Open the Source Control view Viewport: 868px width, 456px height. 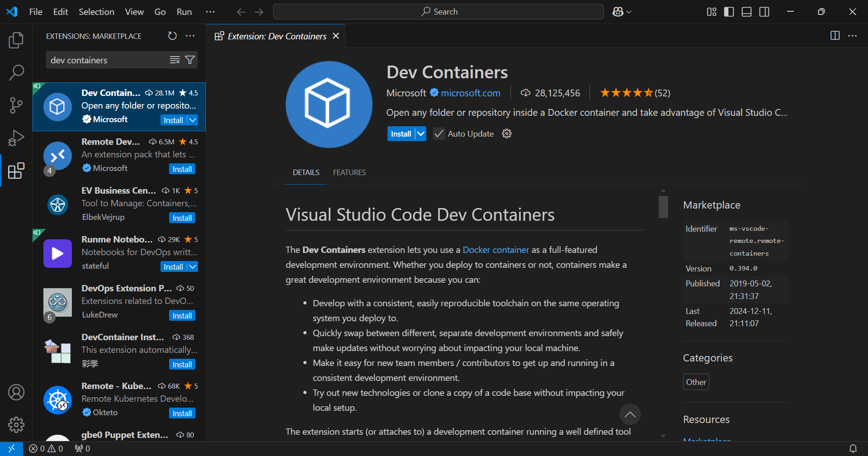(x=16, y=105)
